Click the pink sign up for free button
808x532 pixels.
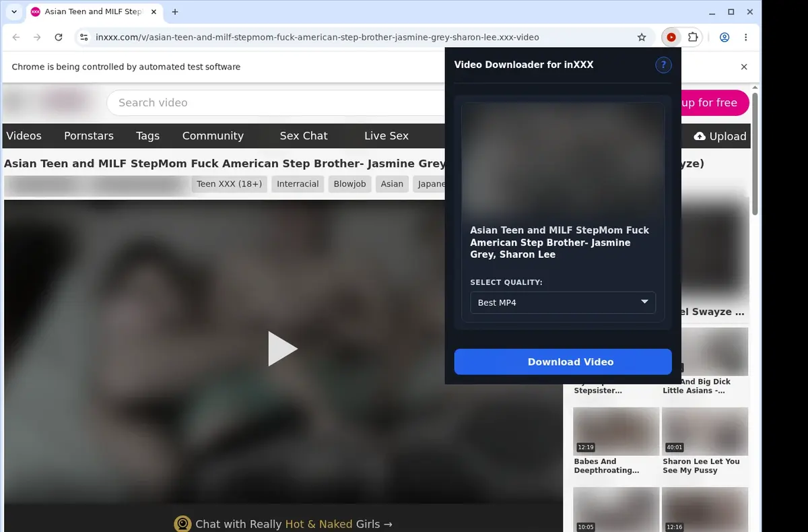click(x=714, y=103)
